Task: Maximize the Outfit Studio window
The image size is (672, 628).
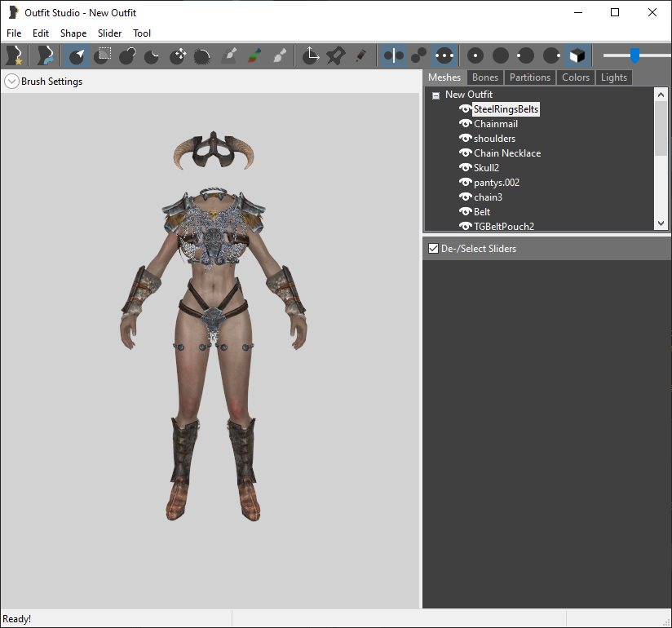Action: point(615,12)
